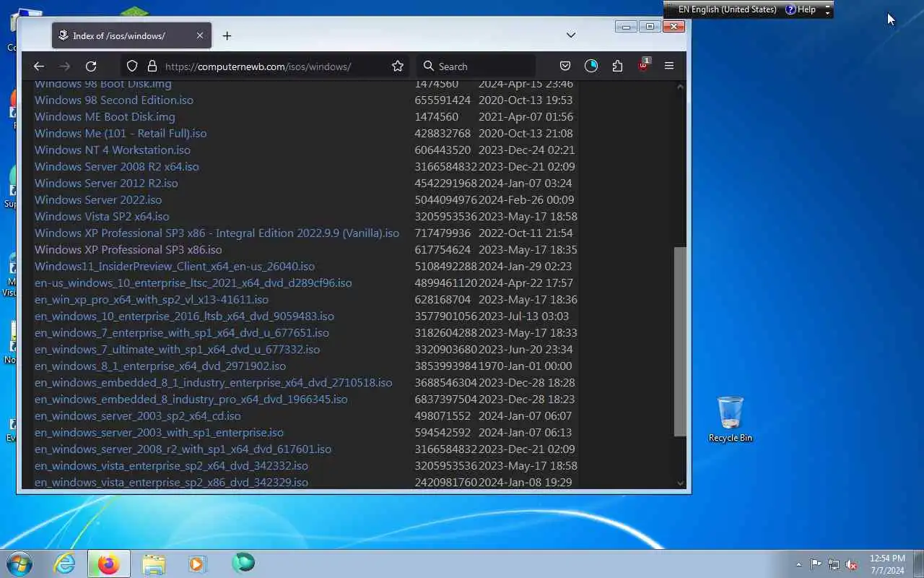Click the Search box in toolbar
Viewport: 924px width, 578px height.
click(476, 66)
